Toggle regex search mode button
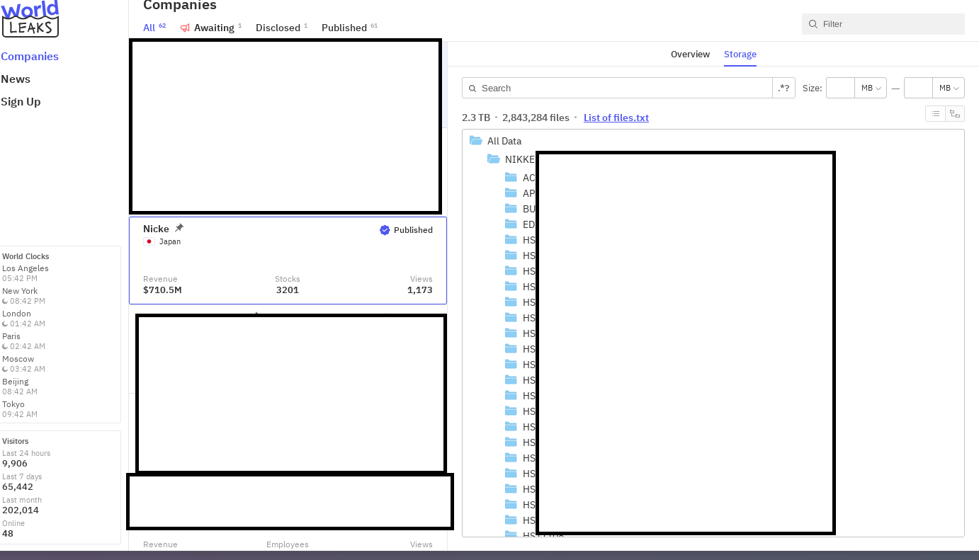This screenshot has height=560, width=979. [783, 88]
